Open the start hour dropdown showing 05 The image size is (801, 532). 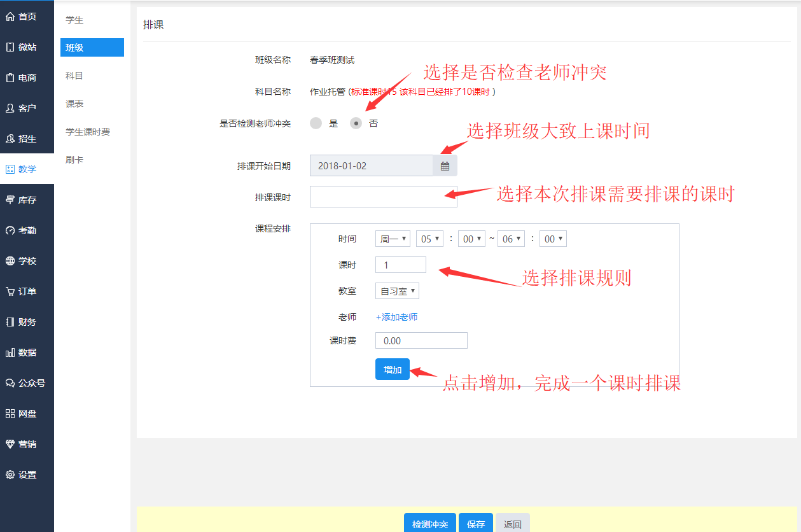click(x=430, y=238)
